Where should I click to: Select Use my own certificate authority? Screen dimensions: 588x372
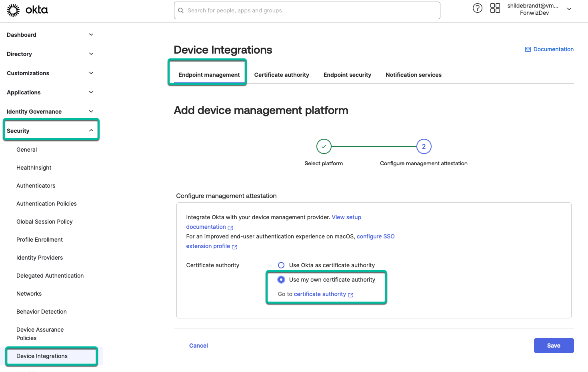coord(281,279)
